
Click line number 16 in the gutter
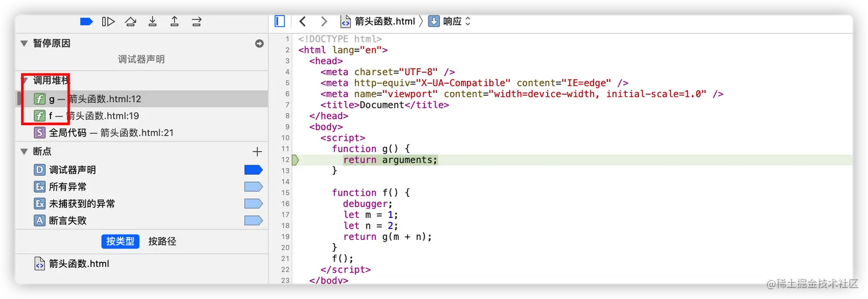pos(286,204)
